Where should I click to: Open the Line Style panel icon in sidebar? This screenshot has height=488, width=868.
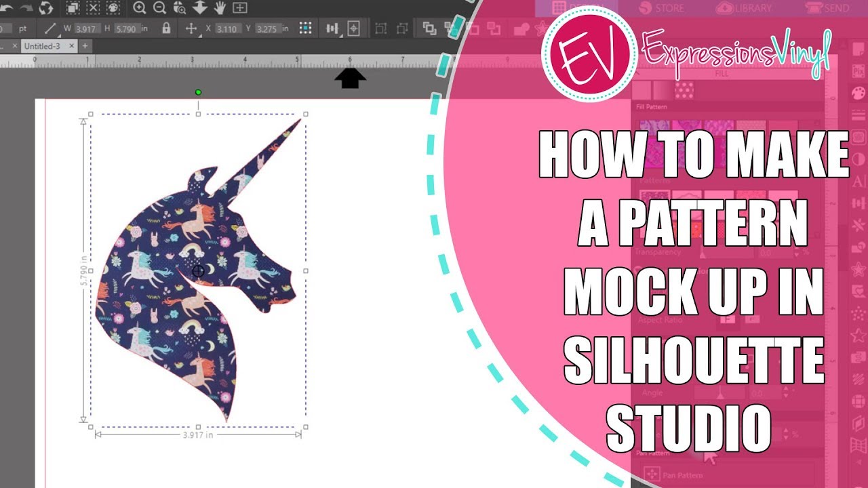[858, 115]
